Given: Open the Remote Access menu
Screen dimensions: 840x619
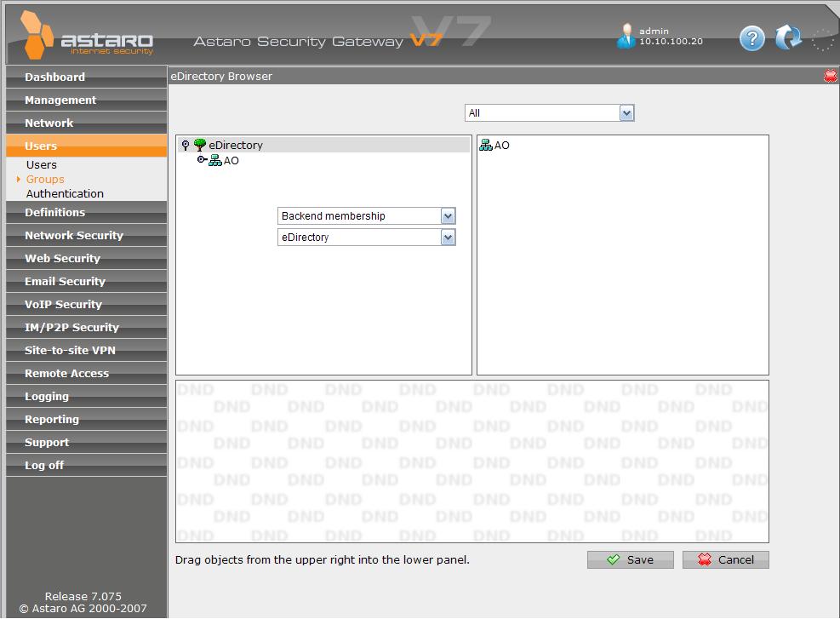Looking at the screenshot, I should click(87, 374).
